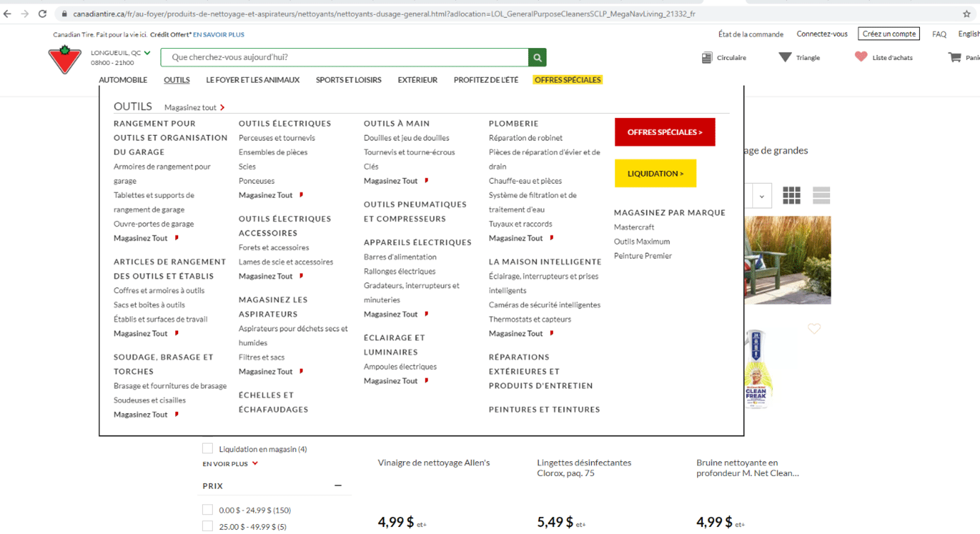
Task: Click Connectez-vous link
Action: tap(822, 34)
